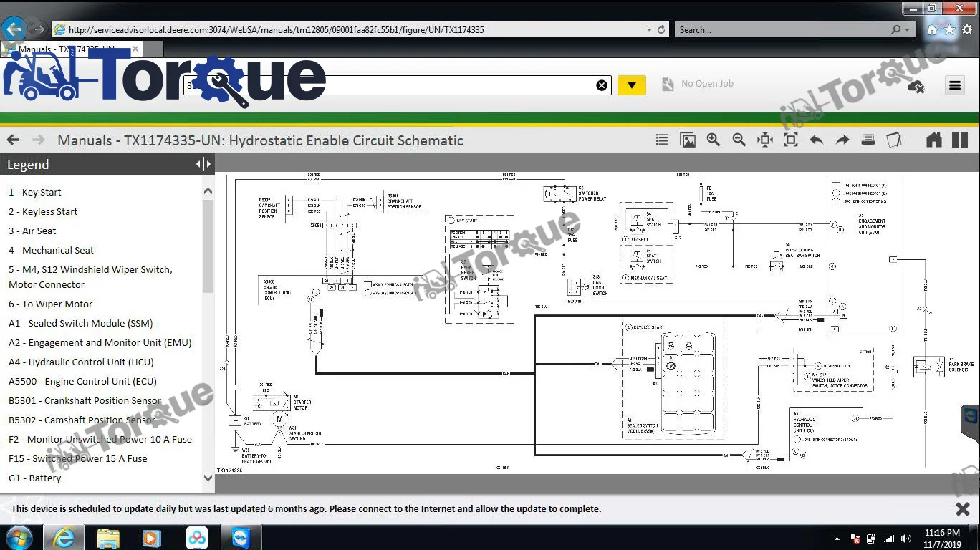Screen dimensions: 980x550
Task: Click the taskbar clock showing 11:16 PM
Action: pos(942,538)
